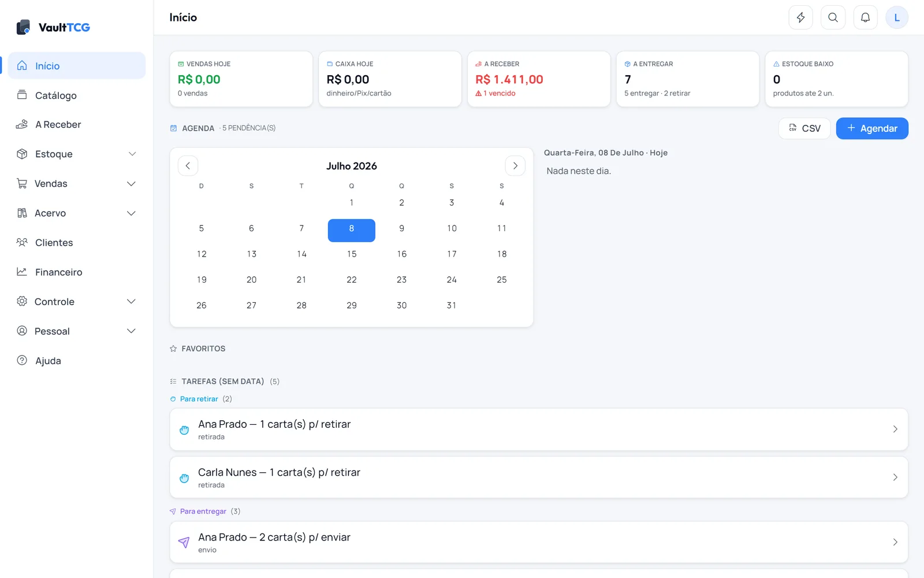Export agenda with the CSV button

pyautogui.click(x=804, y=128)
